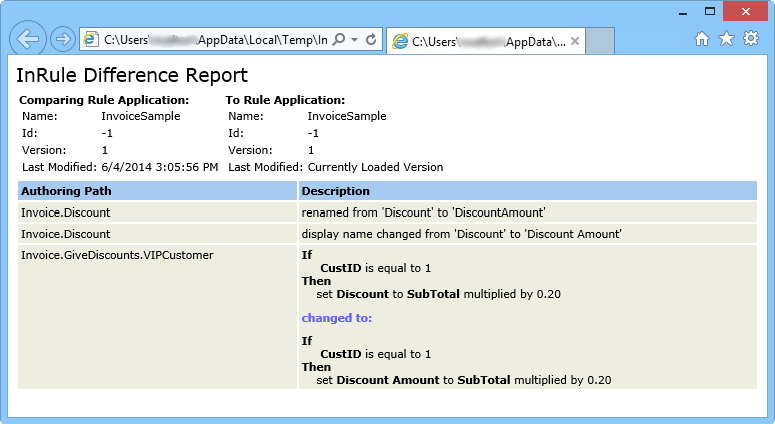Viewport: 775px width, 424px height.
Task: Click the 'changed to:' blue text
Action: point(337,318)
